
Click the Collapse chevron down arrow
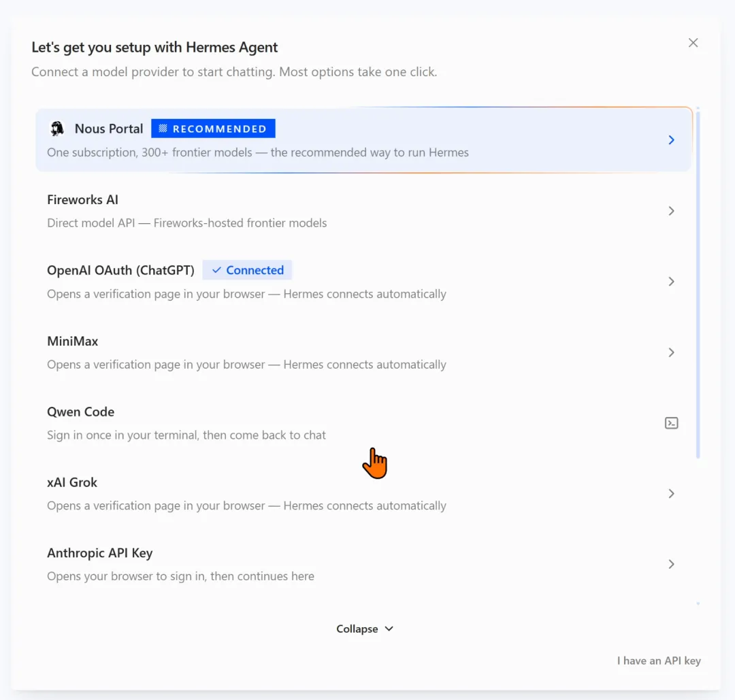click(x=389, y=629)
